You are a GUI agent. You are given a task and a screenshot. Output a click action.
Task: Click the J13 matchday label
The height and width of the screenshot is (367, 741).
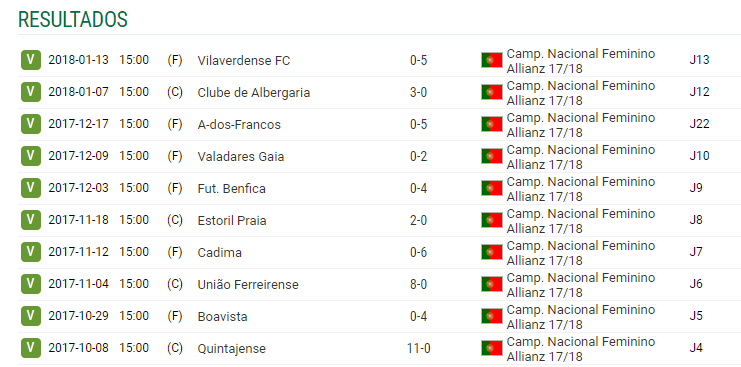pyautogui.click(x=699, y=60)
